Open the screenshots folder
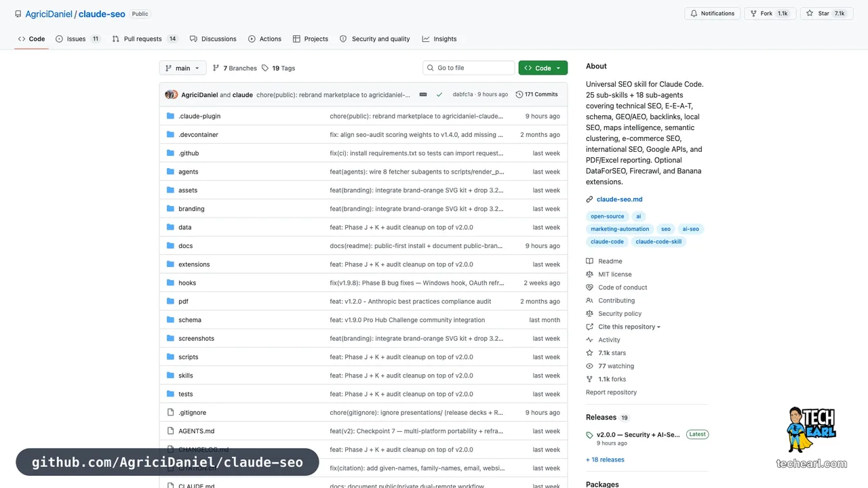868x488 pixels. point(196,338)
